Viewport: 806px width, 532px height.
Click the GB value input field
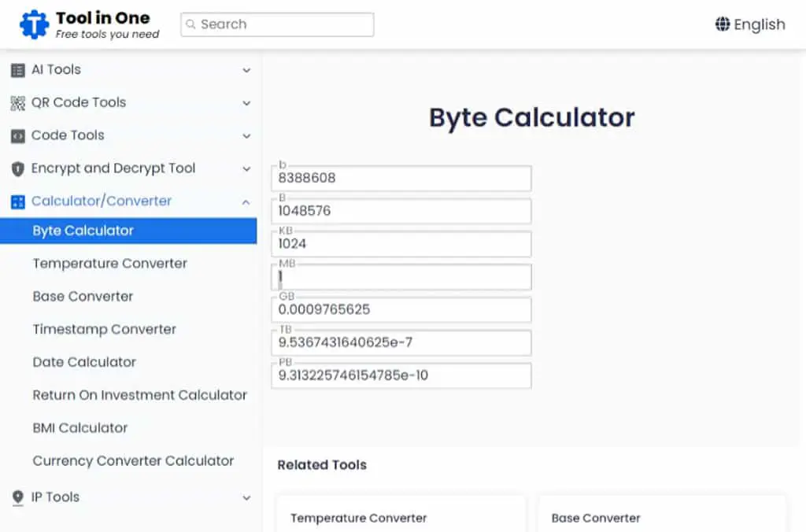tap(401, 309)
